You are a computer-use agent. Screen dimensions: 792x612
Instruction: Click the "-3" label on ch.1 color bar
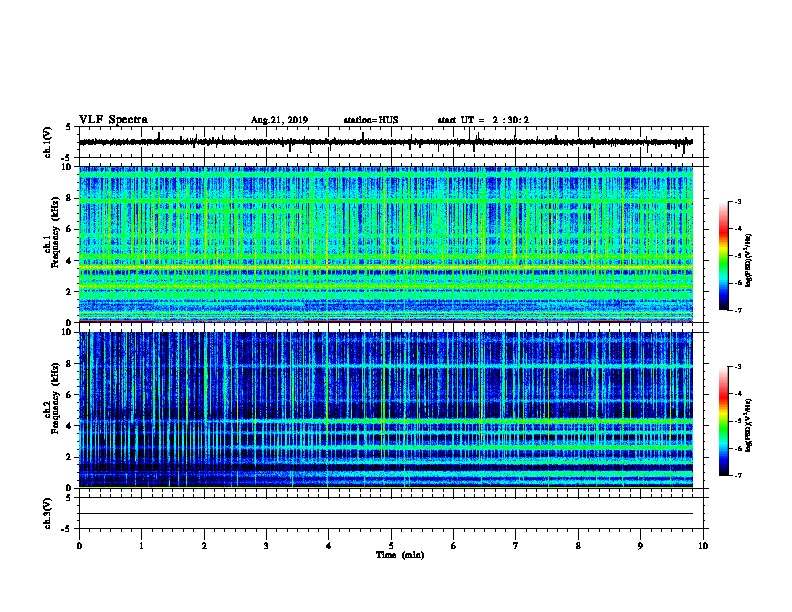[x=738, y=202]
